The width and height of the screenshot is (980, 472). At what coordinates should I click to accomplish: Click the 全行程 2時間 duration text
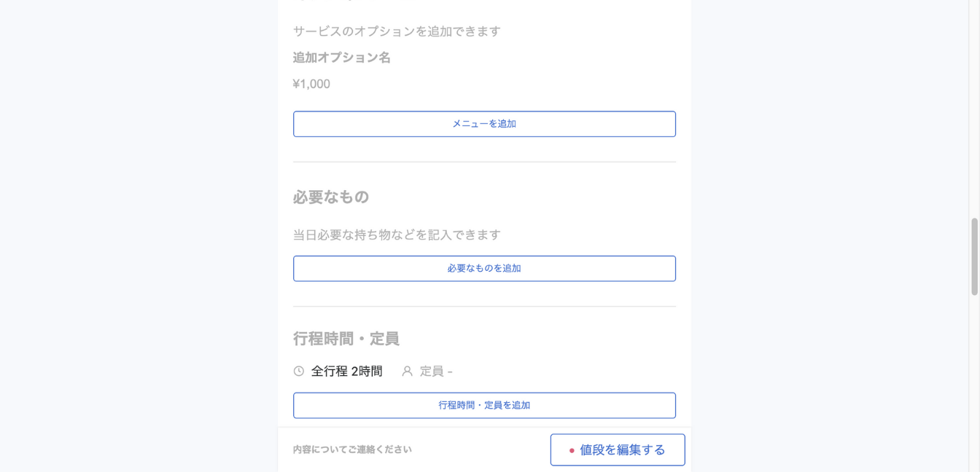pos(346,371)
